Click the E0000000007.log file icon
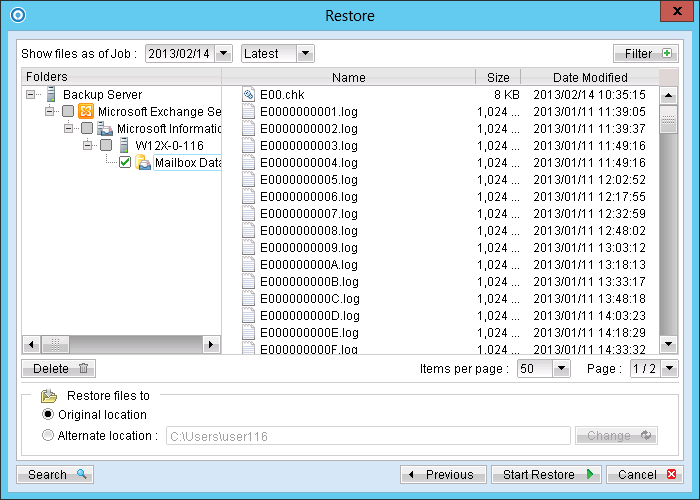This screenshot has height=500, width=700. point(249,213)
